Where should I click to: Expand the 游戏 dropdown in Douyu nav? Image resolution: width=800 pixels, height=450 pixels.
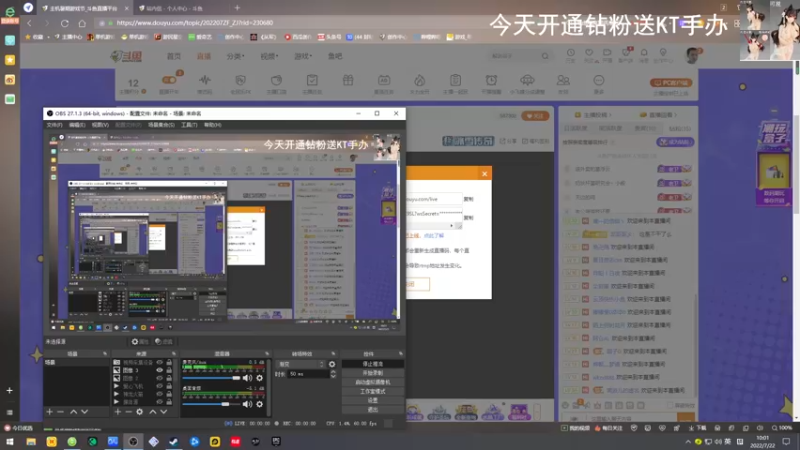click(303, 56)
